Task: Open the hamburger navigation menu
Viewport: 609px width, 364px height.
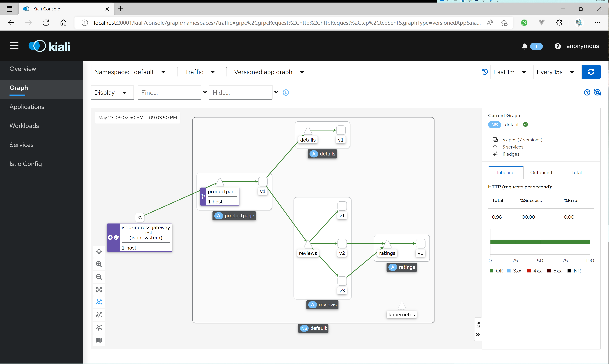Action: tap(14, 46)
